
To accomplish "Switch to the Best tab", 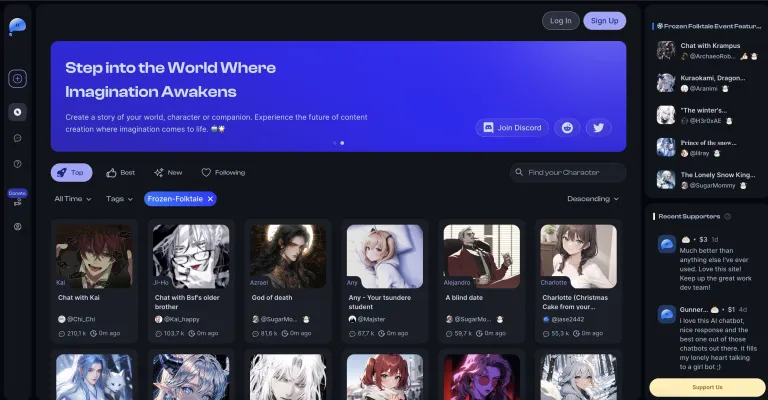I will click(121, 172).
